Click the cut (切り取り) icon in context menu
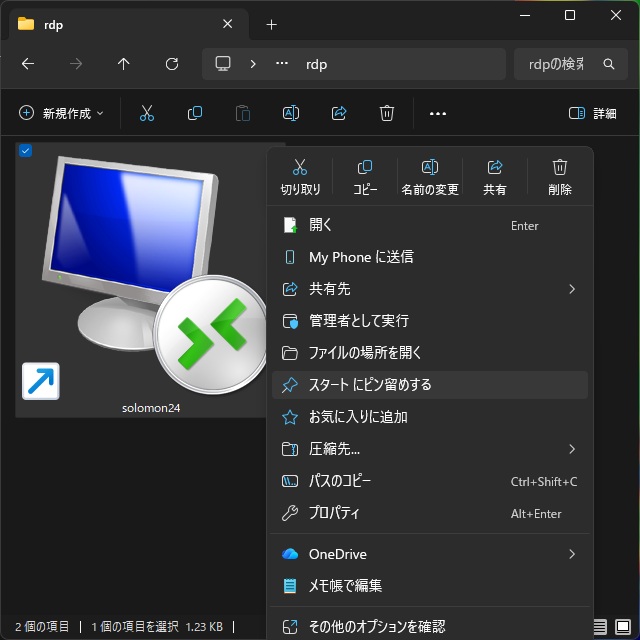Screen dimensions: 640x640 [x=300, y=168]
